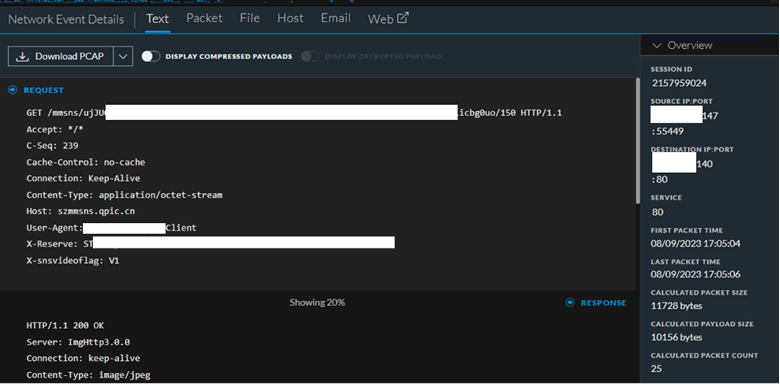The image size is (780, 385).
Task: Click Session ID value 2157959024
Action: 679,83
